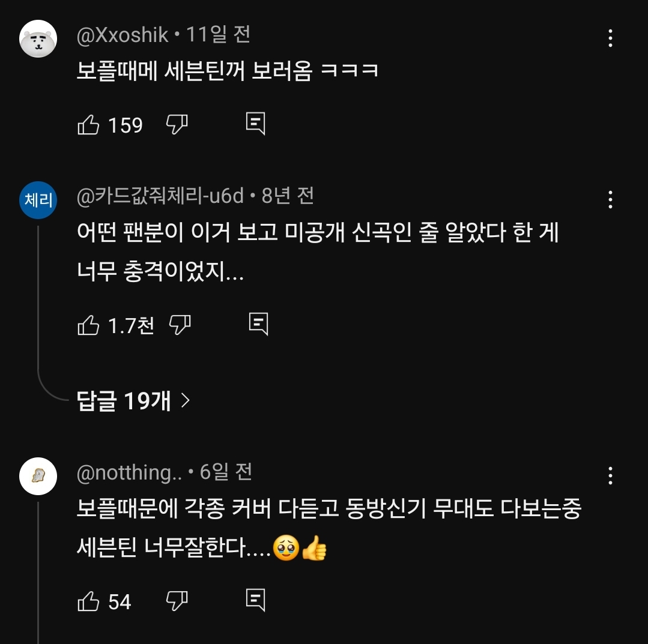Open options menu for 카드값줘체리 comment

(610, 200)
